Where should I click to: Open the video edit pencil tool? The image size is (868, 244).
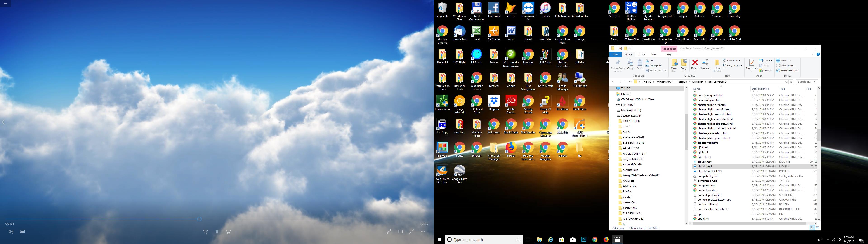(389, 232)
